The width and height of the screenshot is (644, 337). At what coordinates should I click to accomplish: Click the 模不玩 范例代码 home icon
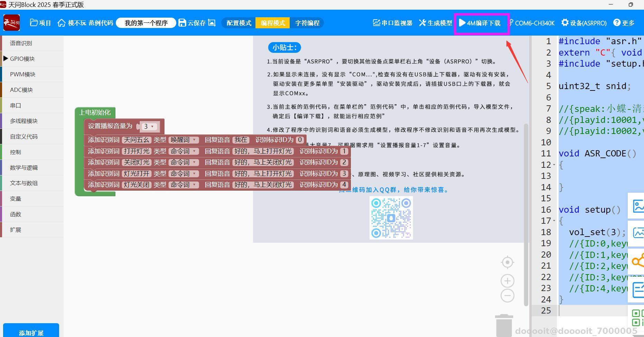(62, 23)
